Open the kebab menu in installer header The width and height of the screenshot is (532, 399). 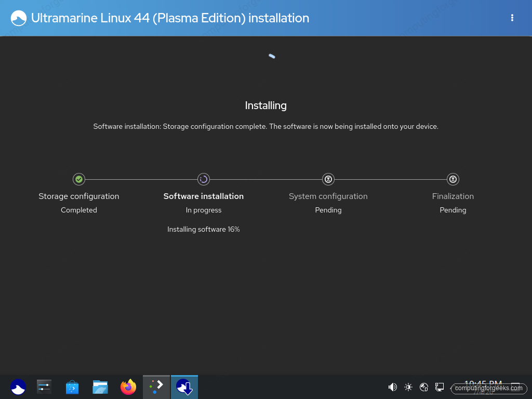pos(512,18)
